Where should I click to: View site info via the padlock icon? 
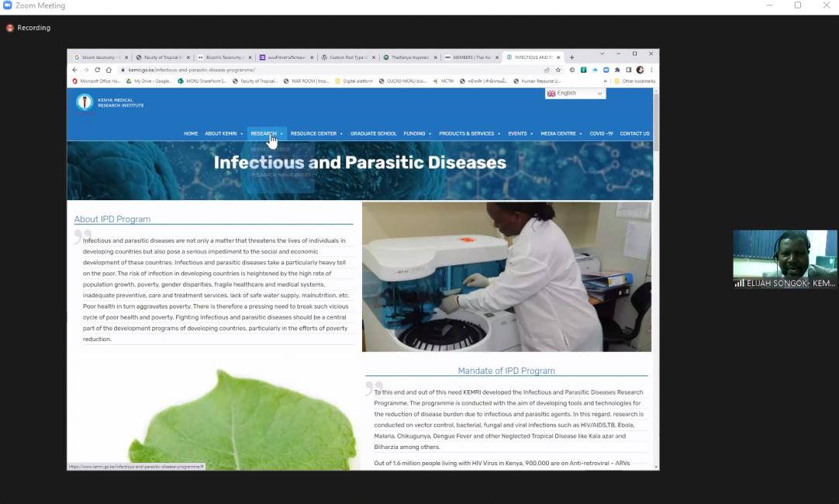(123, 70)
